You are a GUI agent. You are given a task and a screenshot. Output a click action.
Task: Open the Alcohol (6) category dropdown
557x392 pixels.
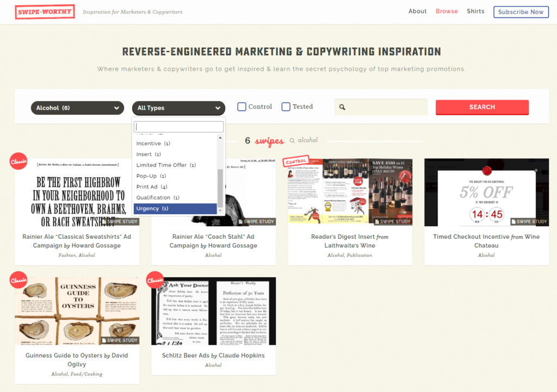[x=77, y=108]
